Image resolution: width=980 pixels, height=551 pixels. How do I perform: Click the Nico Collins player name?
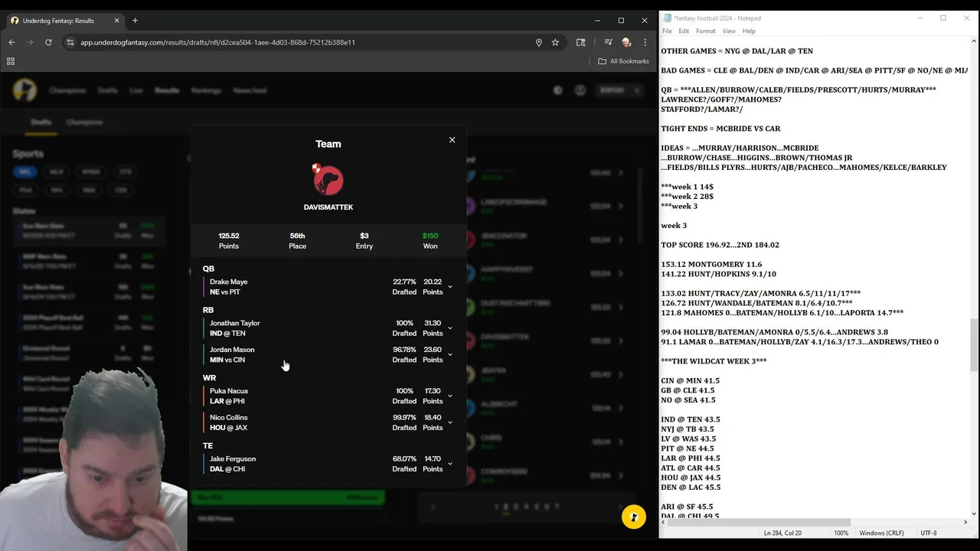click(229, 418)
